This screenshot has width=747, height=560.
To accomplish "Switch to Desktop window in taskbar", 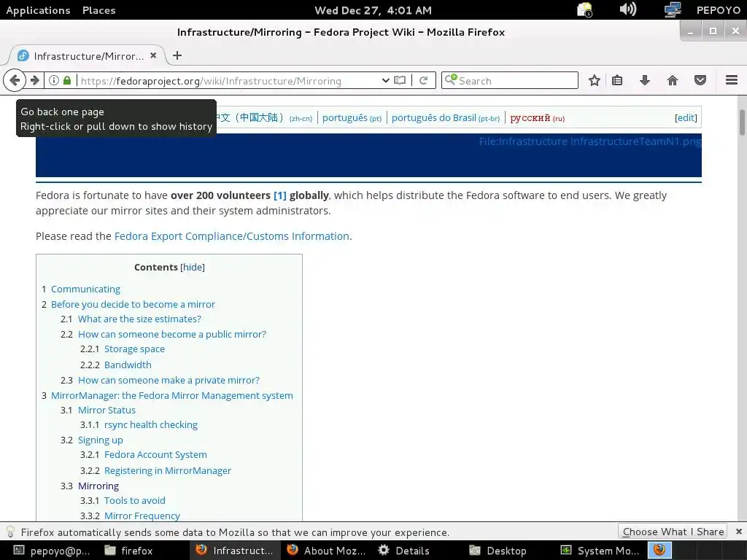I will pyautogui.click(x=498, y=551).
